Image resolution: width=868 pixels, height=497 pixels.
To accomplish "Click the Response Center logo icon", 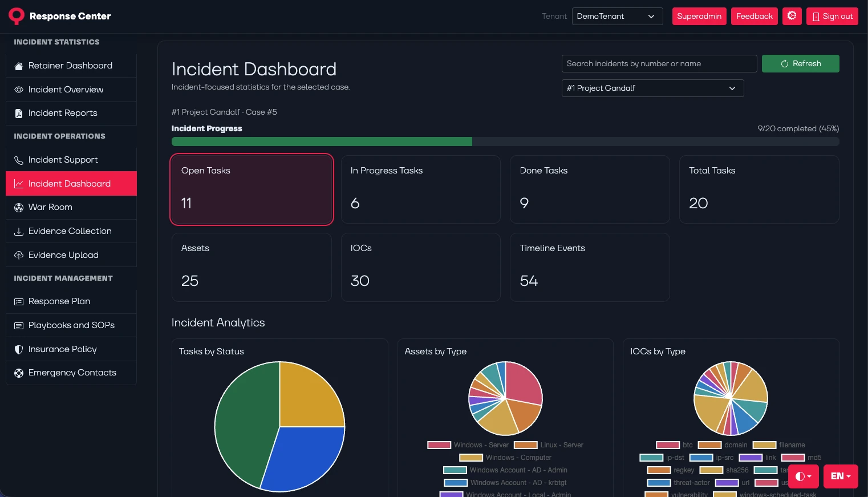I will 17,16.
